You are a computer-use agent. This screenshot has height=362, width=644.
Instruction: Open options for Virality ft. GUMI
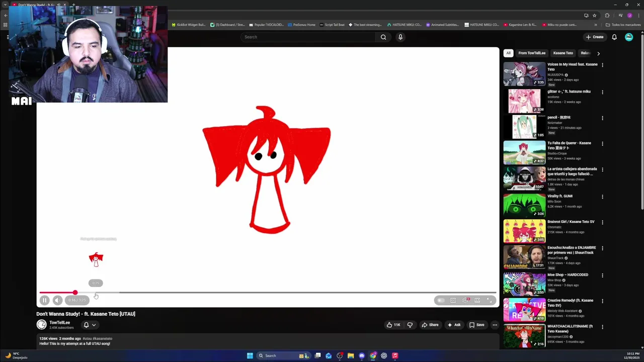tap(602, 197)
